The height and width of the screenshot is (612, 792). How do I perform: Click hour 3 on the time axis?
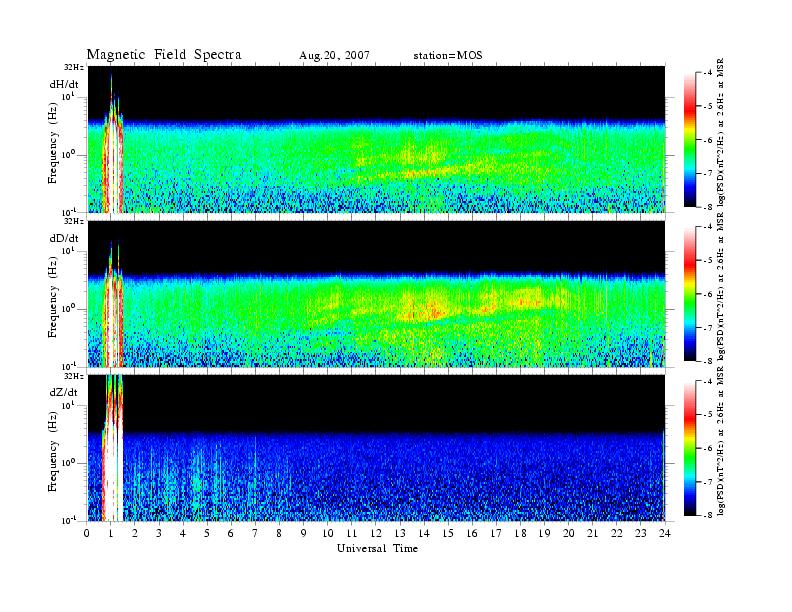[x=159, y=534]
